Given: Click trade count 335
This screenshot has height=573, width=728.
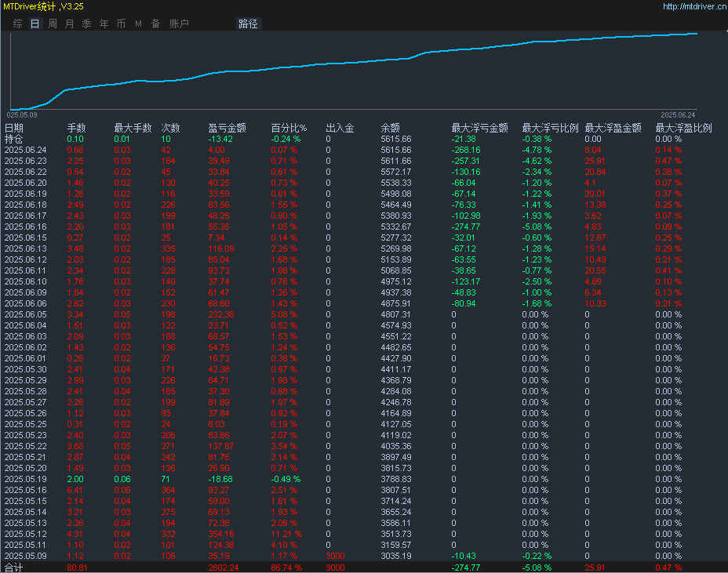Looking at the screenshot, I should (168, 248).
